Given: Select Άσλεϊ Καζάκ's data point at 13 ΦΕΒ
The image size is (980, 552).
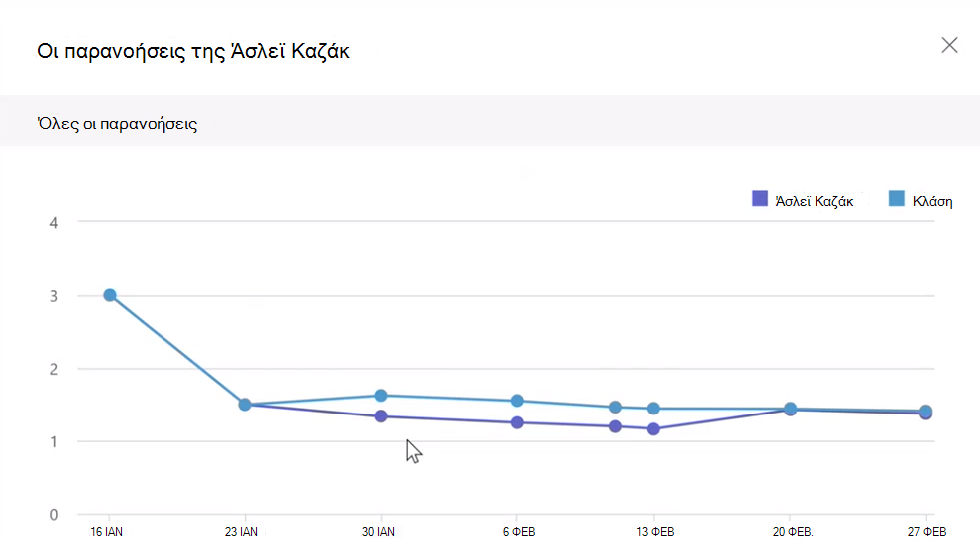Looking at the screenshot, I should tap(653, 429).
